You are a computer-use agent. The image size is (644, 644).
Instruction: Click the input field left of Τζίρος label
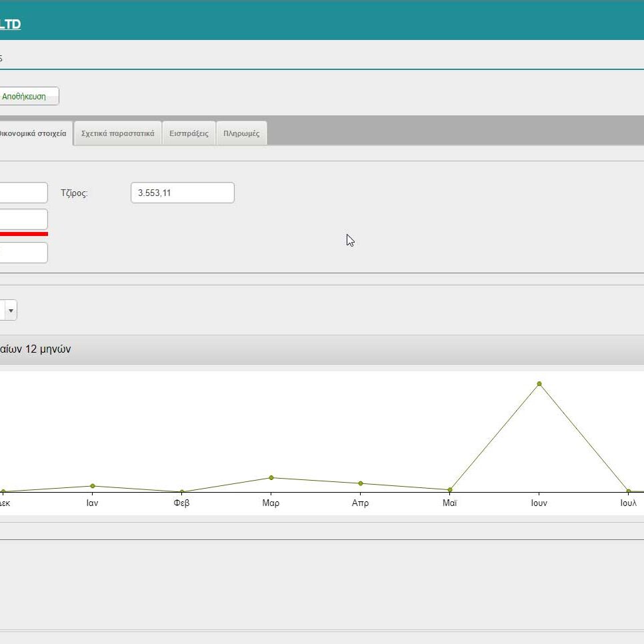click(23, 193)
